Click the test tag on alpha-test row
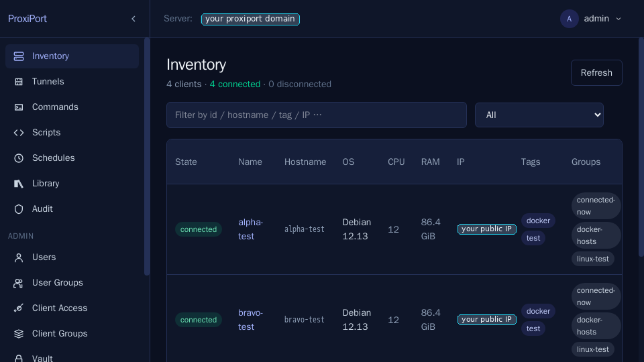Screen dimensions: 644x362 click(533, 238)
